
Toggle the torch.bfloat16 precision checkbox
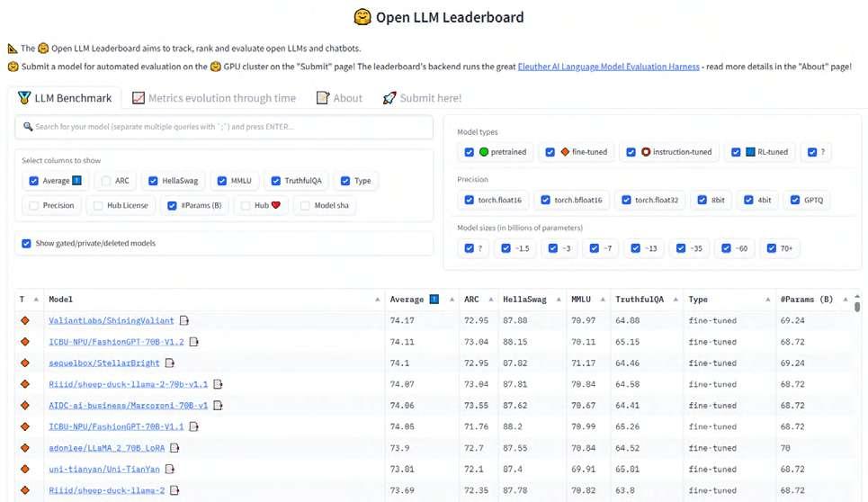click(x=545, y=200)
